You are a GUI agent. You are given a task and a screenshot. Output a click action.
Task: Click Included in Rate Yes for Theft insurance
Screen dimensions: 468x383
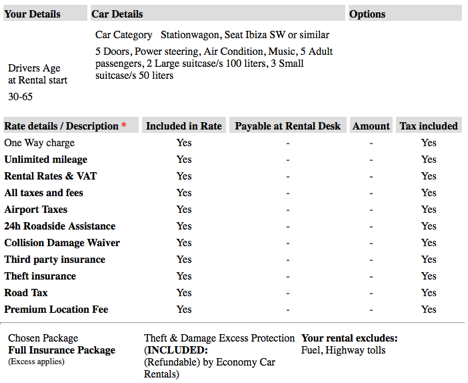tap(184, 276)
